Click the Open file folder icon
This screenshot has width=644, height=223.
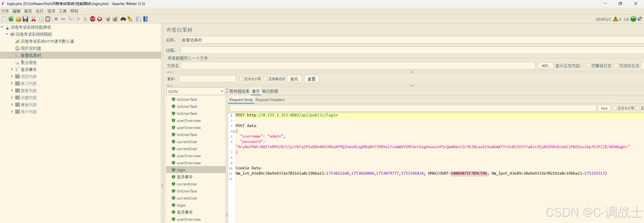click(x=18, y=19)
